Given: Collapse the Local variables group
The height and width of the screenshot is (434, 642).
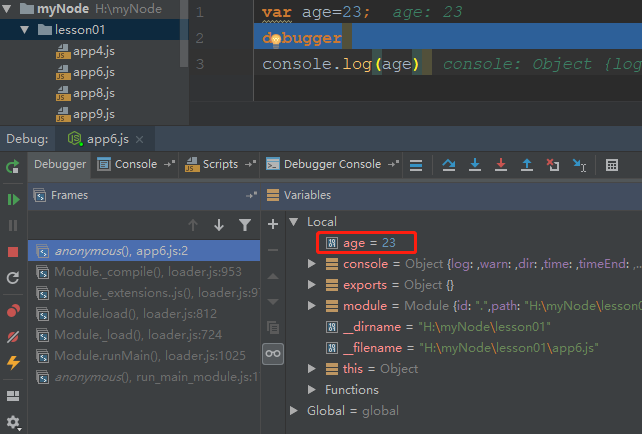Looking at the screenshot, I should (294, 222).
